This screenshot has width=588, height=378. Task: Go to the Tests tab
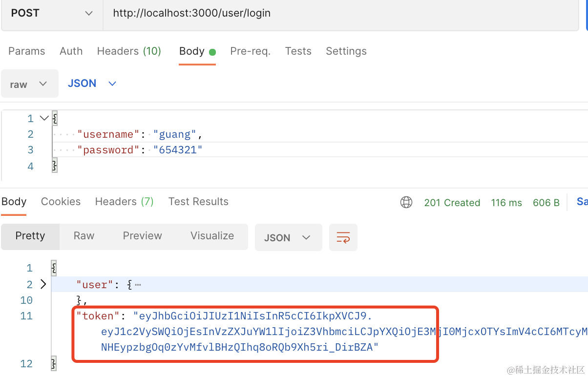[x=298, y=51]
